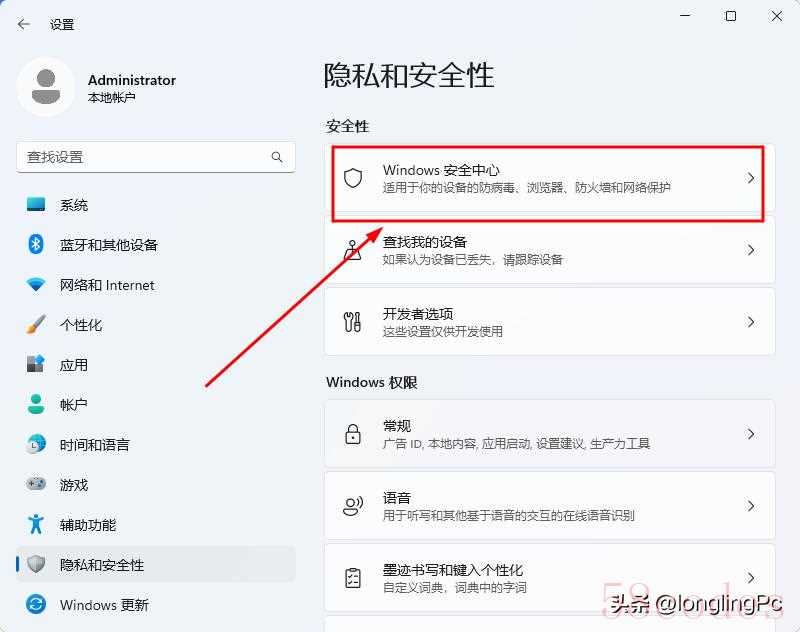Image resolution: width=800 pixels, height=632 pixels.
Task: Select 游戏 in navigation list
Action: tap(156, 484)
